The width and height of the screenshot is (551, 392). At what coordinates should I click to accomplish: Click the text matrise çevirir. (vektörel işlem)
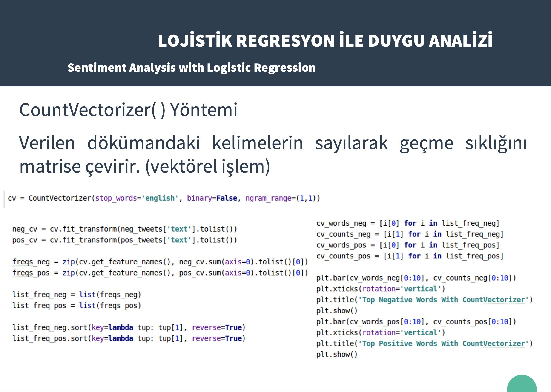(x=144, y=166)
